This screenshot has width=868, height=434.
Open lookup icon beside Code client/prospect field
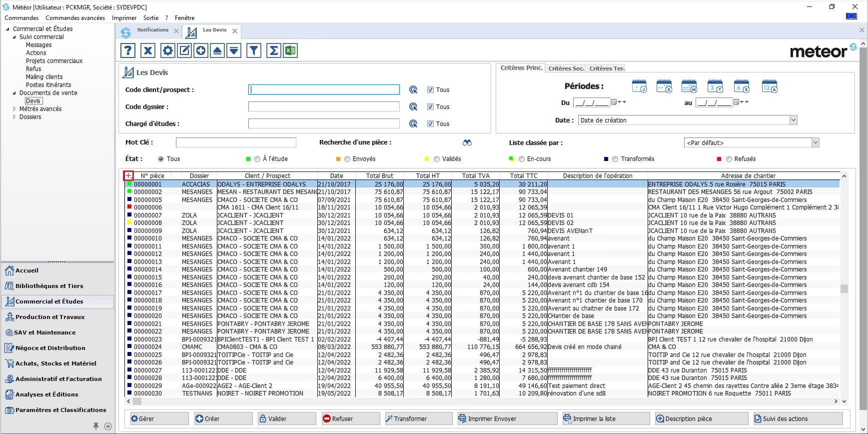point(413,90)
